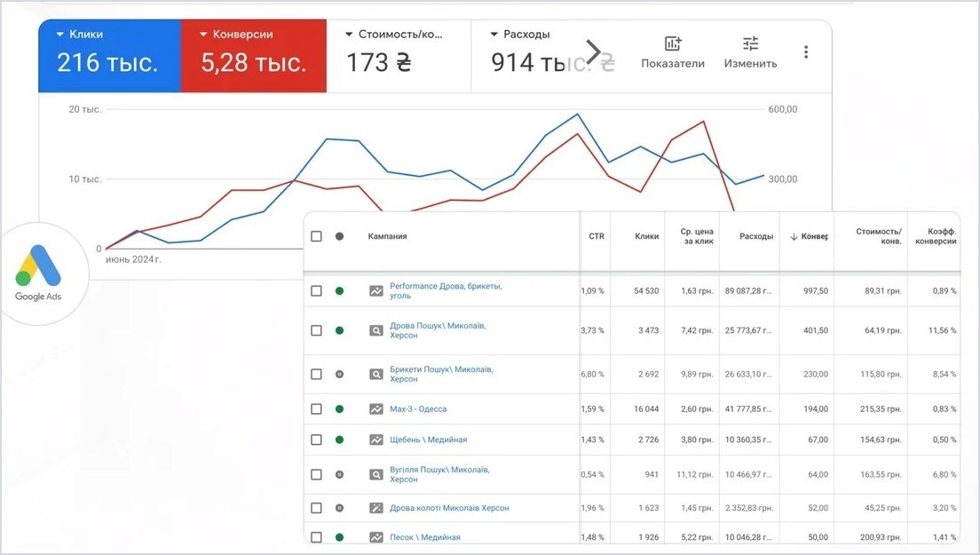Viewport: 980px width, 555px height.
Task: Sort by the Стоимость/конв. column header
Action: coord(879,236)
